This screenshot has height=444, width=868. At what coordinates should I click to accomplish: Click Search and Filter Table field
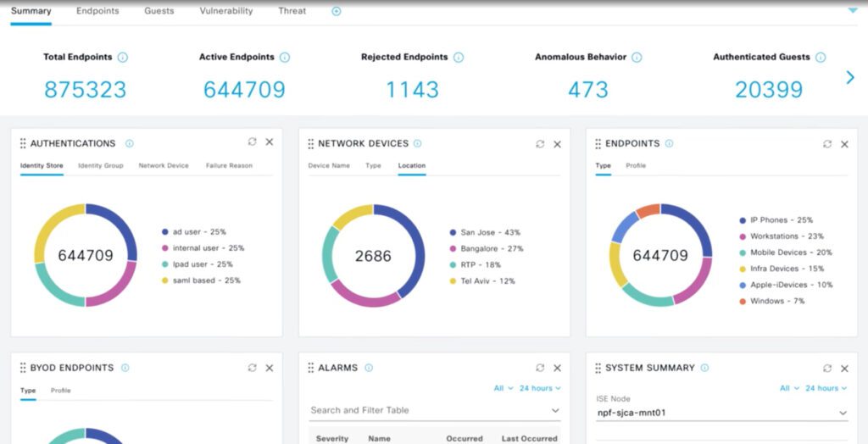pos(435,410)
